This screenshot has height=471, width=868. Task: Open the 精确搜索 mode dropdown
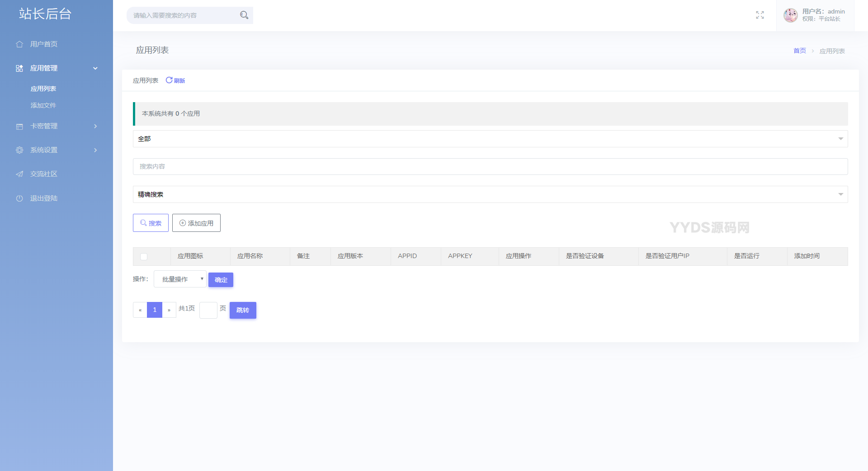click(x=490, y=194)
